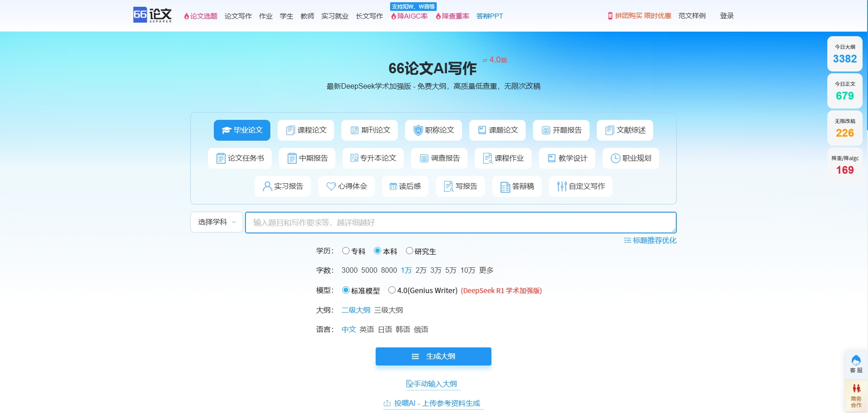This screenshot has height=413, width=868.
Task: Select 三级大纲 outline level
Action: (388, 310)
